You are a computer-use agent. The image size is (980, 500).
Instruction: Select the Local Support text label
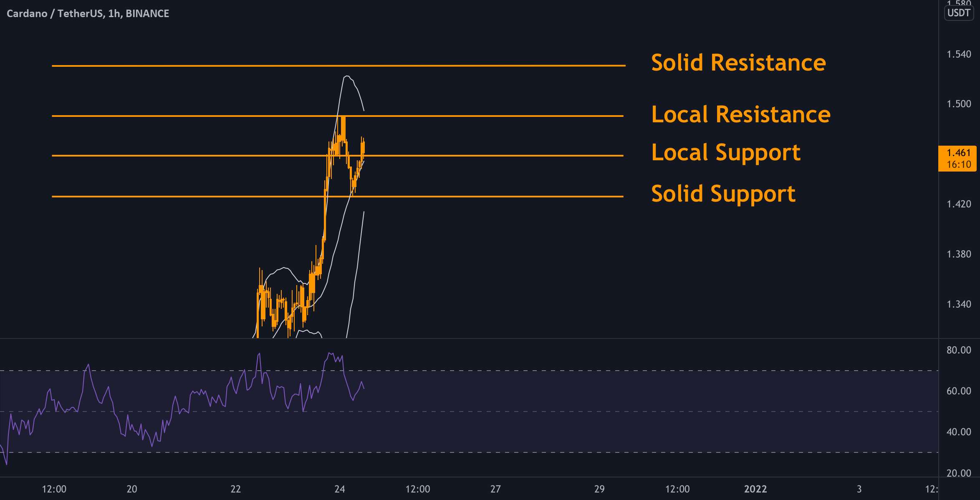pyautogui.click(x=726, y=152)
